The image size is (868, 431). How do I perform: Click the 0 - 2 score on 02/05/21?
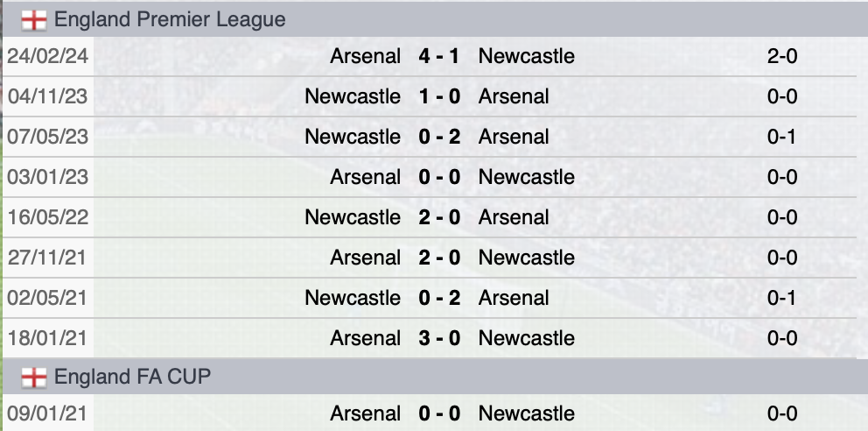[439, 298]
